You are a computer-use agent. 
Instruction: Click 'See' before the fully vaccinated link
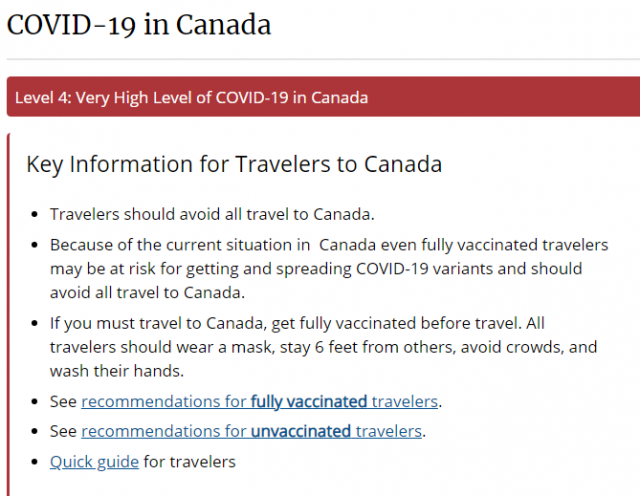point(63,402)
